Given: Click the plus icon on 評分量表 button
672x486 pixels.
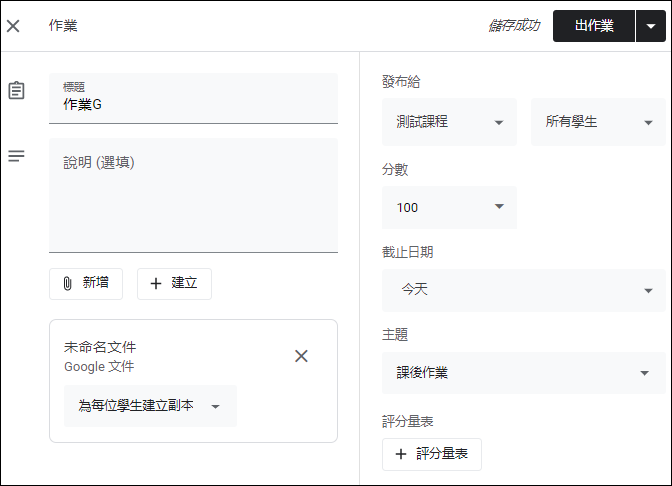Looking at the screenshot, I should (x=401, y=454).
